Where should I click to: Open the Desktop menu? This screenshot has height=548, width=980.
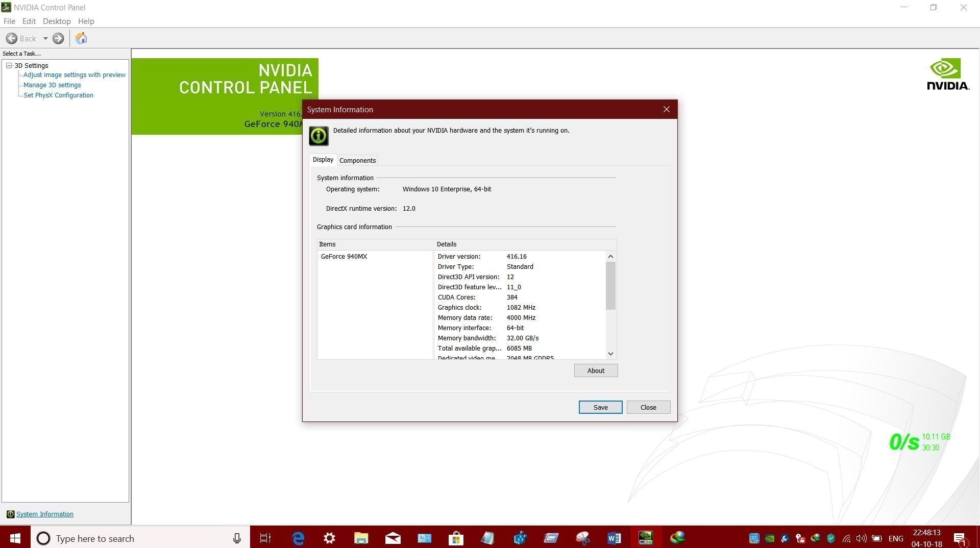[x=57, y=21]
